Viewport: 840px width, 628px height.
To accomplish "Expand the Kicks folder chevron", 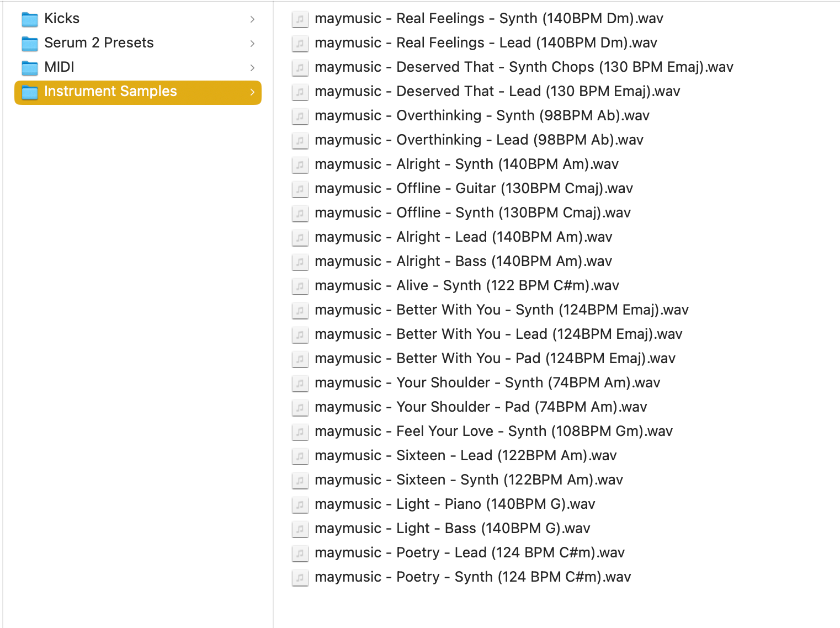I will (252, 19).
